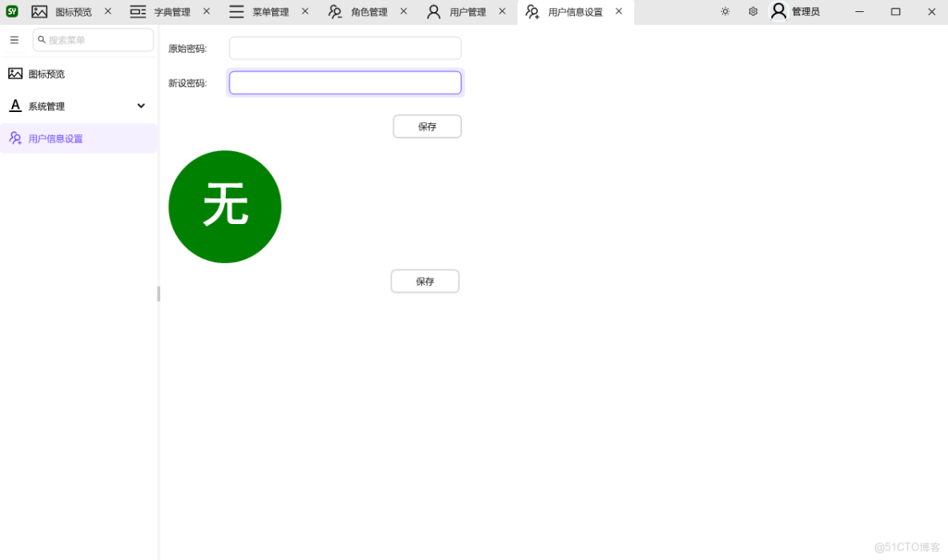Click the app logo icon at top left
Viewport: 948px width, 560px height.
11,11
